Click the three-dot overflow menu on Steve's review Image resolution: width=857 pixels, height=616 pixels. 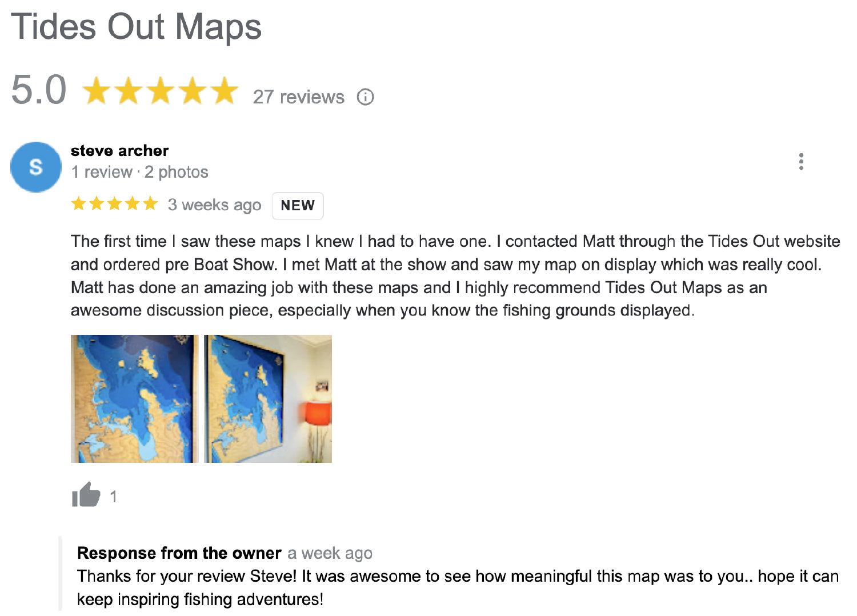point(801,162)
